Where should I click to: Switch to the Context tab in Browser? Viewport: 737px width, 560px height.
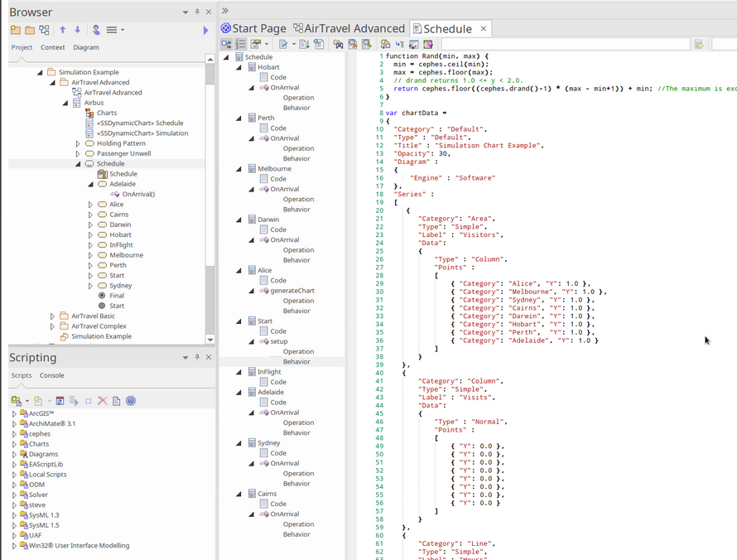[x=53, y=47]
